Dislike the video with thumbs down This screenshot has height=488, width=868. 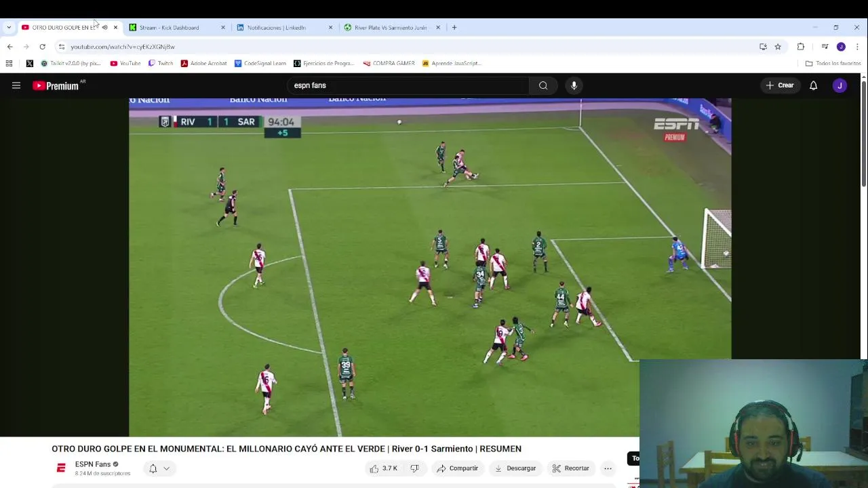point(414,468)
